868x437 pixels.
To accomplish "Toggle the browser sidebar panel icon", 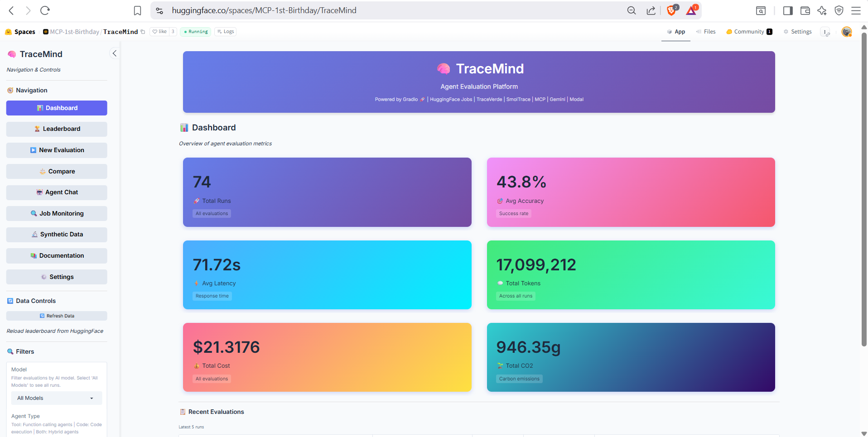I will coord(788,10).
